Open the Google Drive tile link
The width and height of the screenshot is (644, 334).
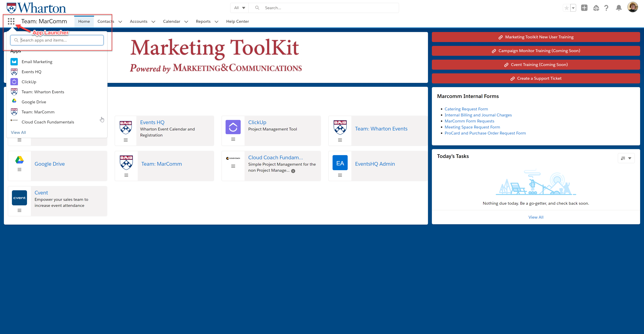click(49, 164)
